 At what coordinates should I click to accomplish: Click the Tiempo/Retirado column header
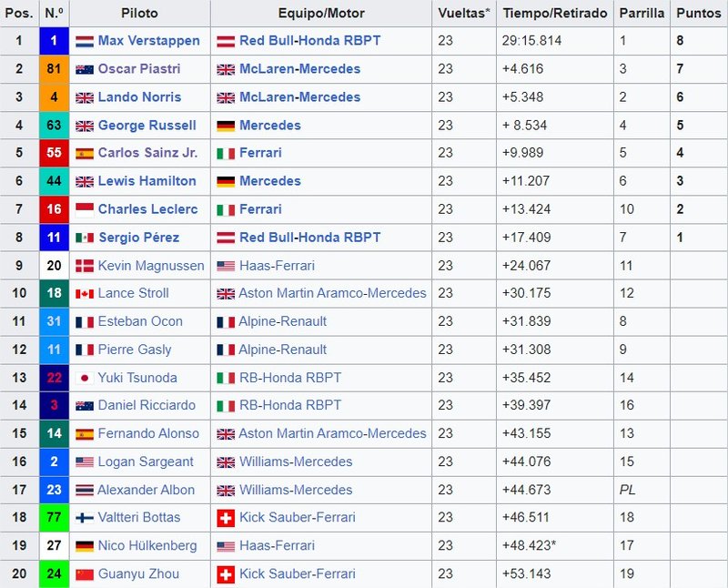pos(555,13)
